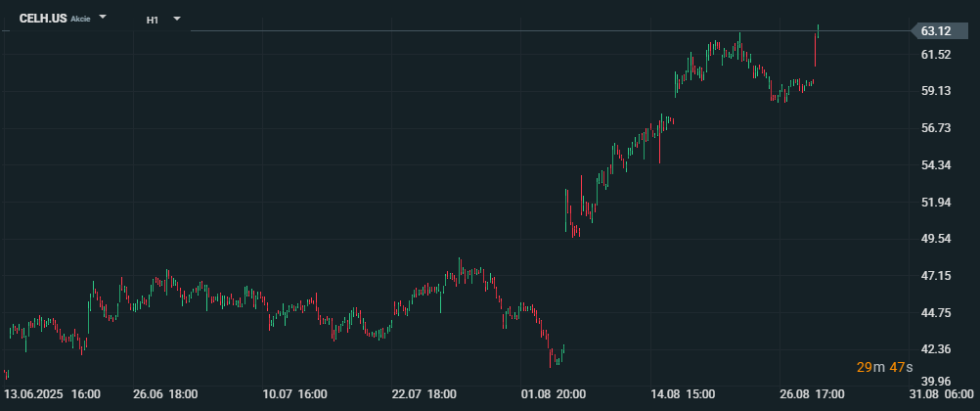Click the 51.94 price axis label
The width and height of the screenshot is (980, 411).
(936, 202)
